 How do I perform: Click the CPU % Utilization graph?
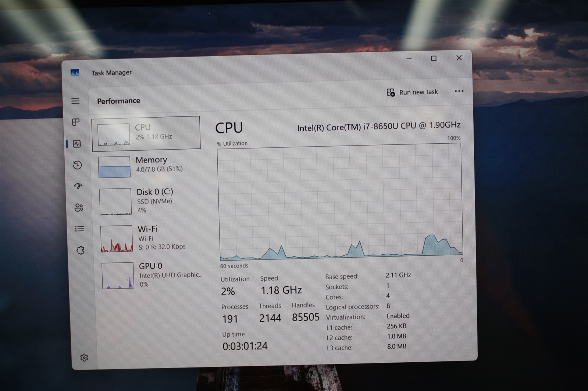(x=340, y=202)
